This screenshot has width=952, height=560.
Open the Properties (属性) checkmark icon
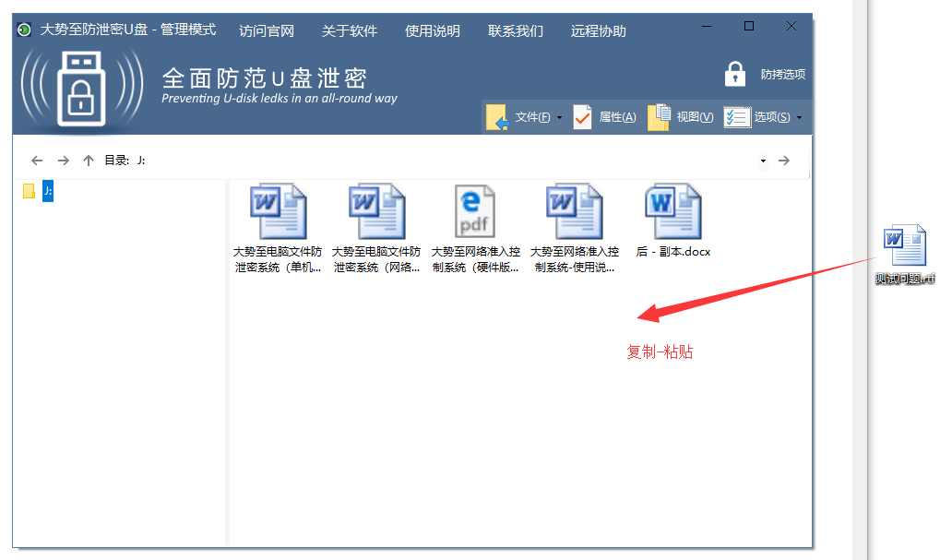click(582, 117)
